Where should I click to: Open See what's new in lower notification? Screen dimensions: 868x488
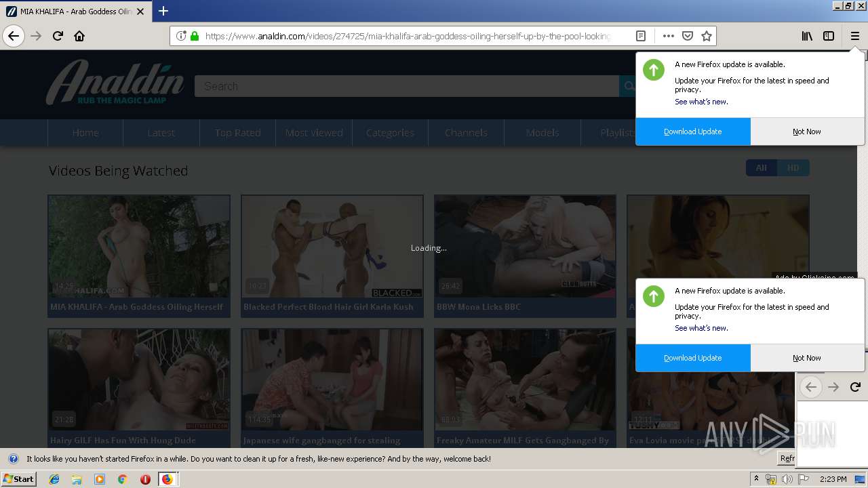pos(701,328)
